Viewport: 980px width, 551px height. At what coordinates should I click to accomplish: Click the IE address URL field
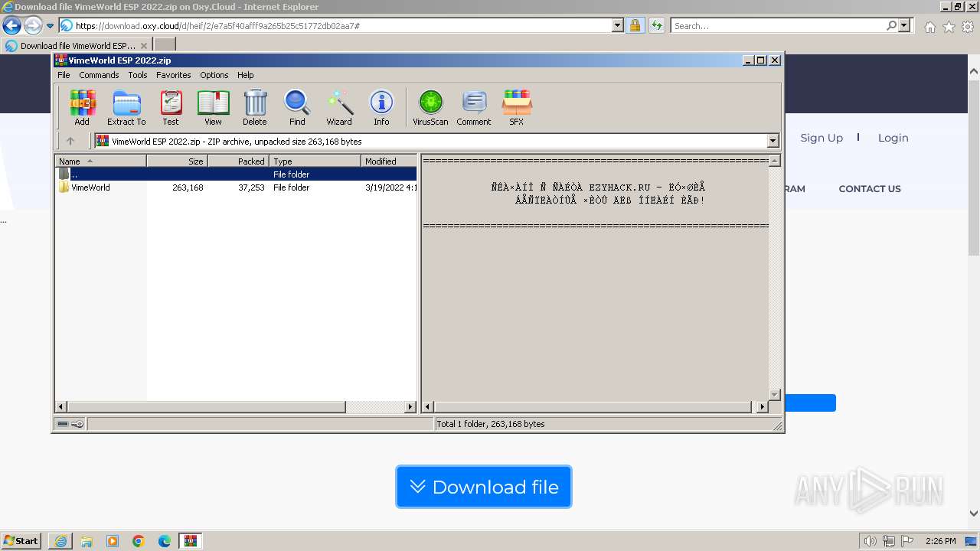coord(343,26)
